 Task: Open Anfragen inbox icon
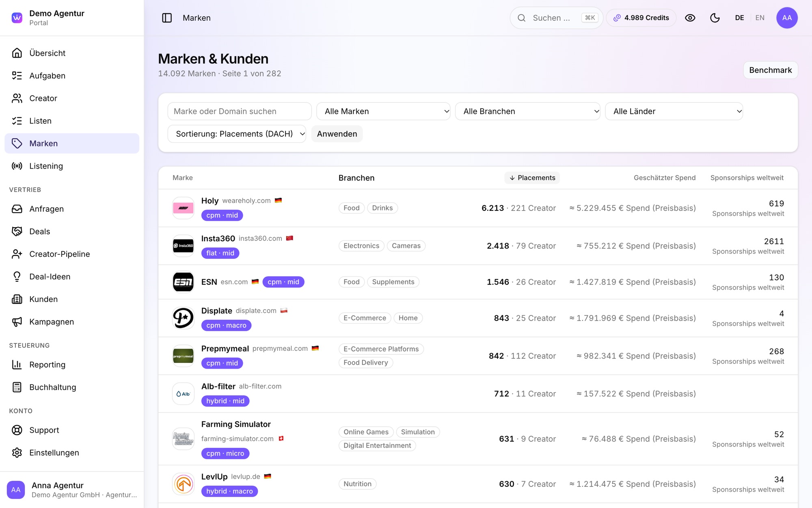coord(17,208)
